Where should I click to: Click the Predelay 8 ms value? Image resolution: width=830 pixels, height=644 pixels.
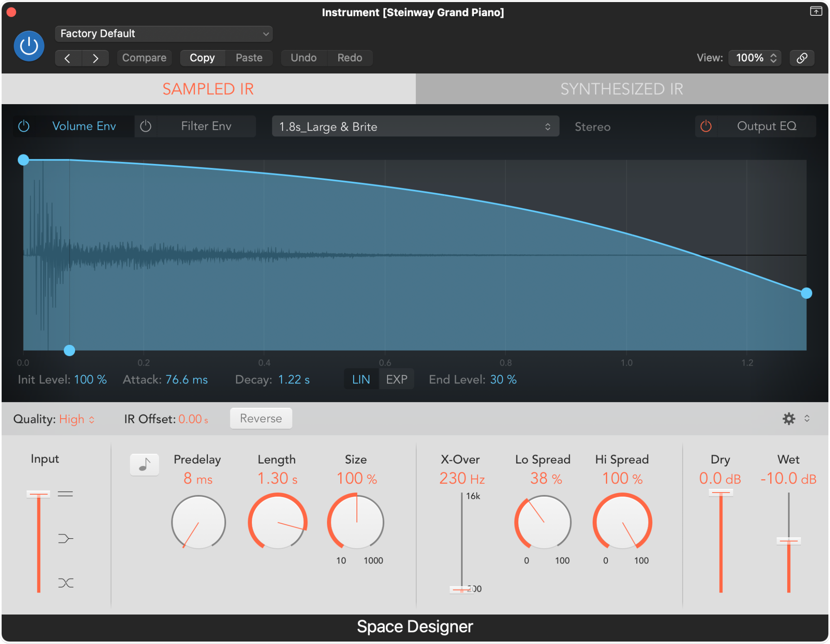(198, 479)
